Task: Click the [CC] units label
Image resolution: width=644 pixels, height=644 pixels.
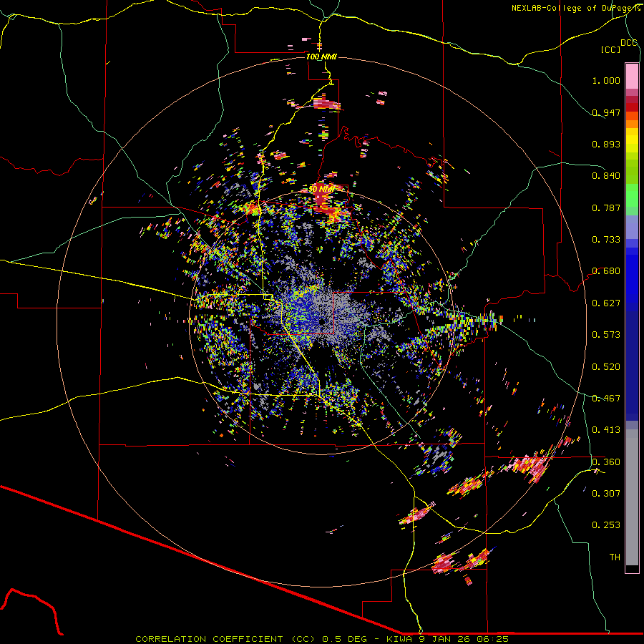Action: click(610, 49)
